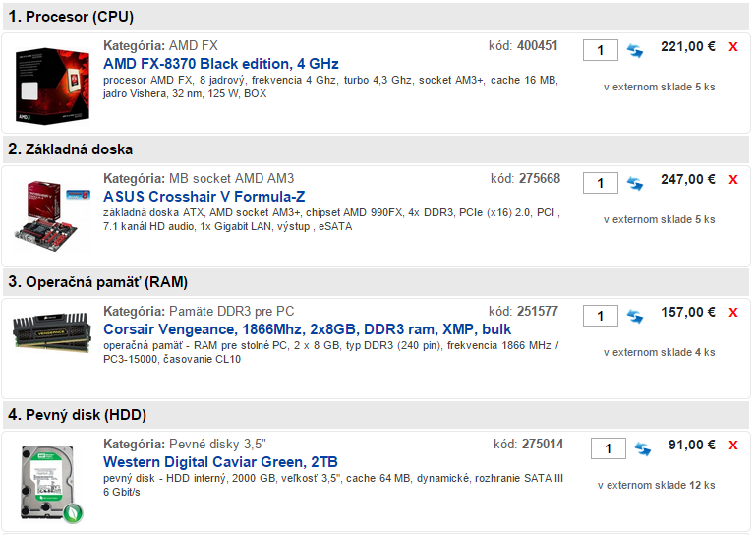Follow Corsair Vengeance 1866Mhz product link

pyautogui.click(x=307, y=329)
